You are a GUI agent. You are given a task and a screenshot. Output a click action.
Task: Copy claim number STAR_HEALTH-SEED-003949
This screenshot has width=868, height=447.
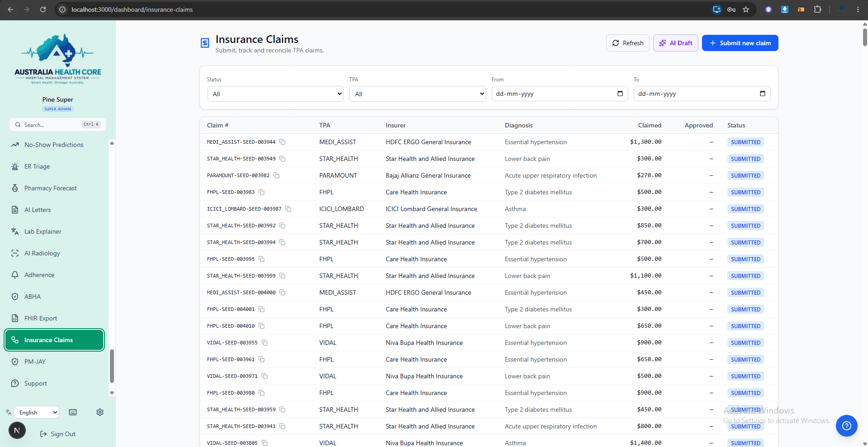click(x=282, y=159)
